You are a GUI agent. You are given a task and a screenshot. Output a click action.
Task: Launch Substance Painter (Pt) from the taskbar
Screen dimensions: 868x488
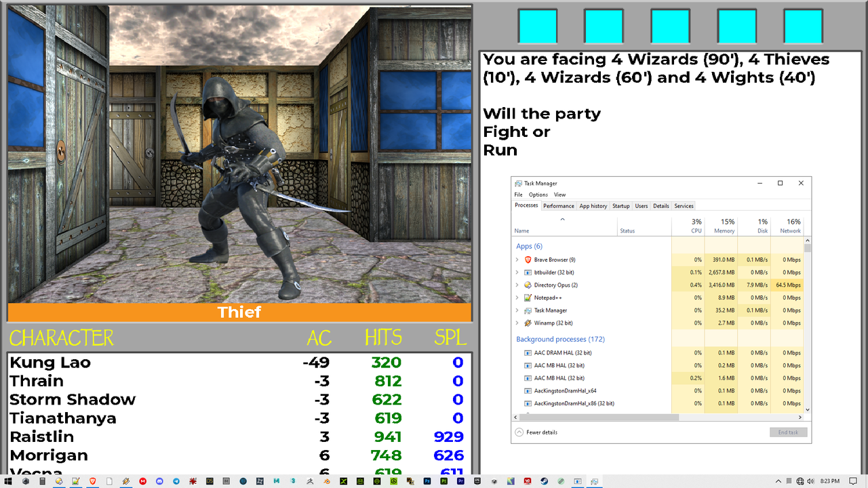(444, 481)
